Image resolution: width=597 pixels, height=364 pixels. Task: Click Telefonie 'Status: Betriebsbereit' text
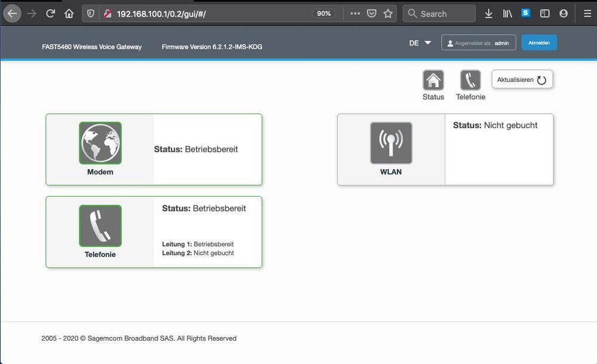204,209
